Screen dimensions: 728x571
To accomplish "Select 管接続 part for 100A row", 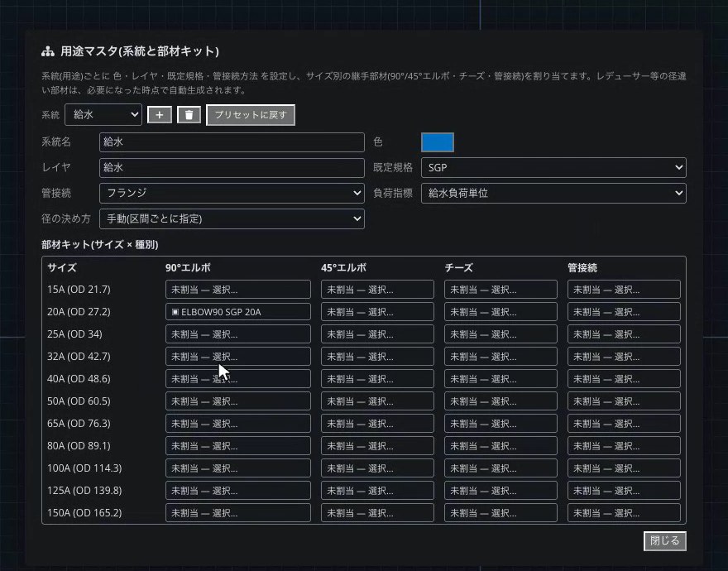I will pyautogui.click(x=624, y=468).
